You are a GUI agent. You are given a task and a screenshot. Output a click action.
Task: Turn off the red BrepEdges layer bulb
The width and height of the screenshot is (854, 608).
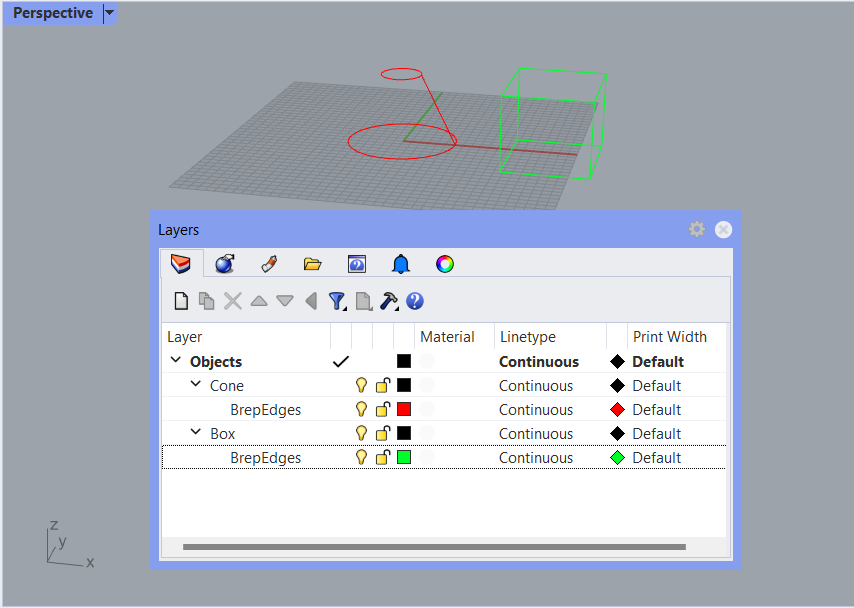pos(362,410)
